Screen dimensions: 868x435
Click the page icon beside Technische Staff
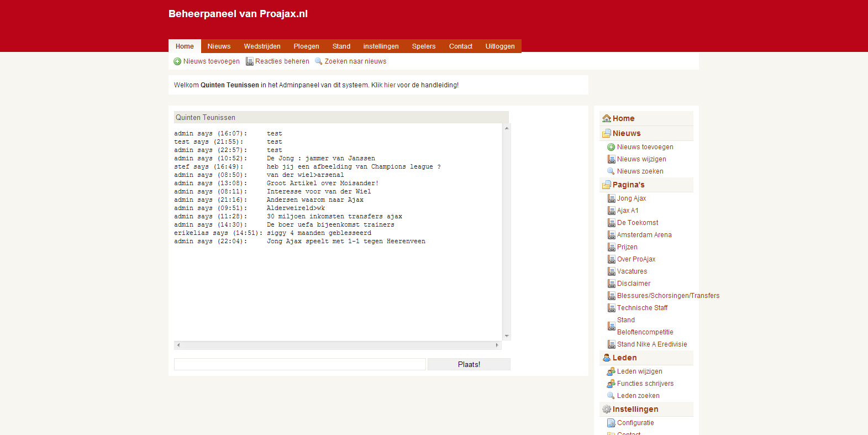click(611, 308)
